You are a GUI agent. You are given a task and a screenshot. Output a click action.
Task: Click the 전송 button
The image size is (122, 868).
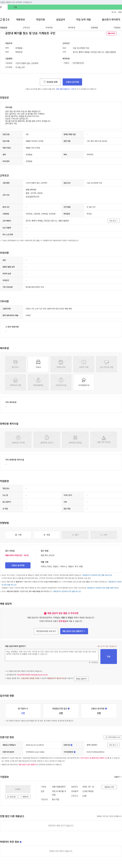109,656
